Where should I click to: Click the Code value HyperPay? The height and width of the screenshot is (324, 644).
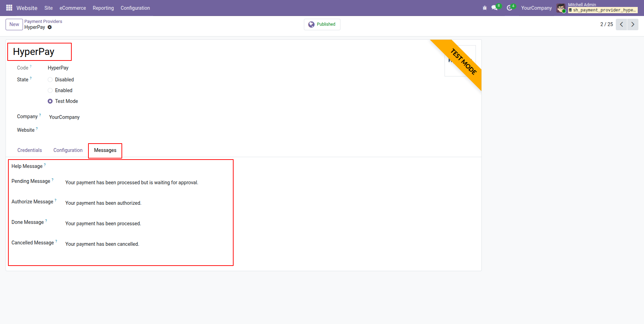pos(58,68)
